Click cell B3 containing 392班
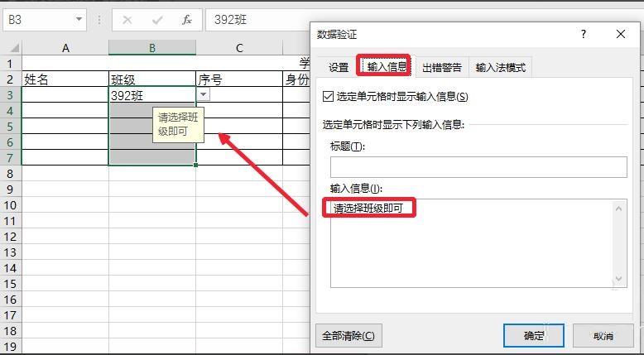Image resolution: width=644 pixels, height=355 pixels. point(152,95)
